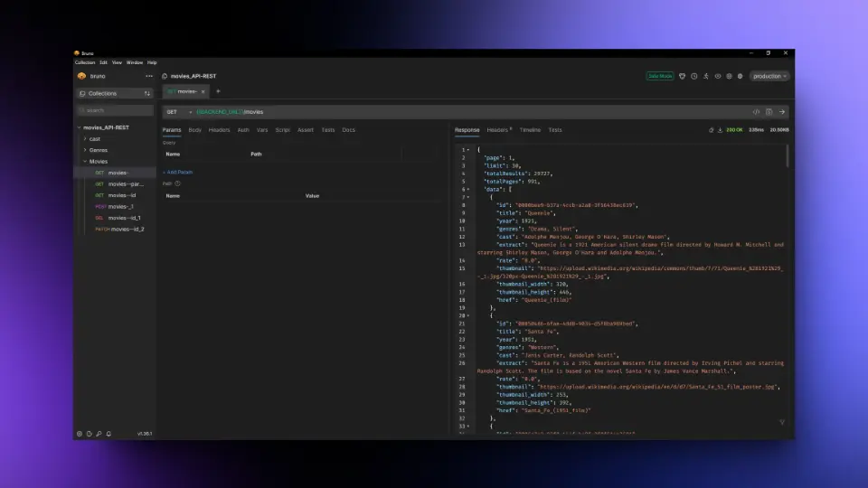Close the movies- request tab
This screenshot has width=868, height=488.
point(203,92)
